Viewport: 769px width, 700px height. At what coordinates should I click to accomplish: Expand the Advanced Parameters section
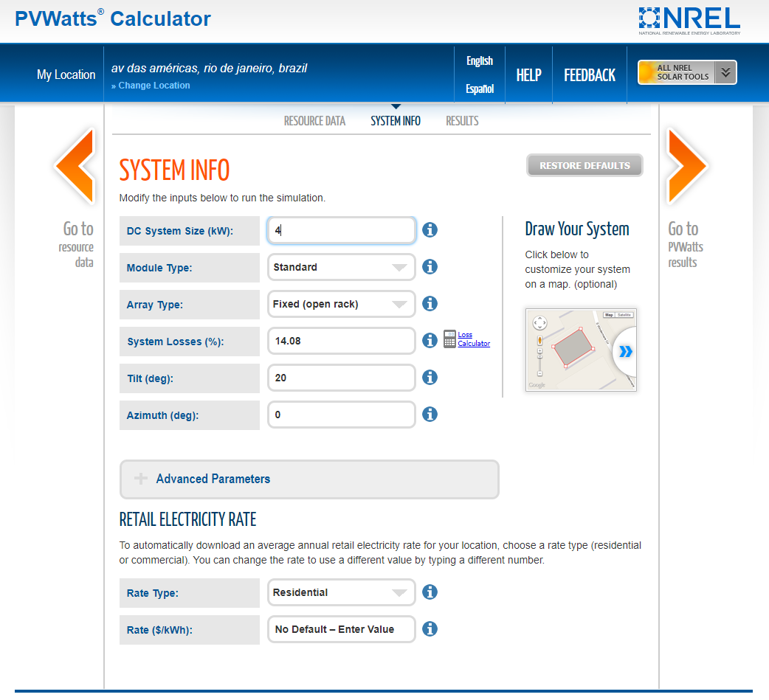click(x=309, y=479)
